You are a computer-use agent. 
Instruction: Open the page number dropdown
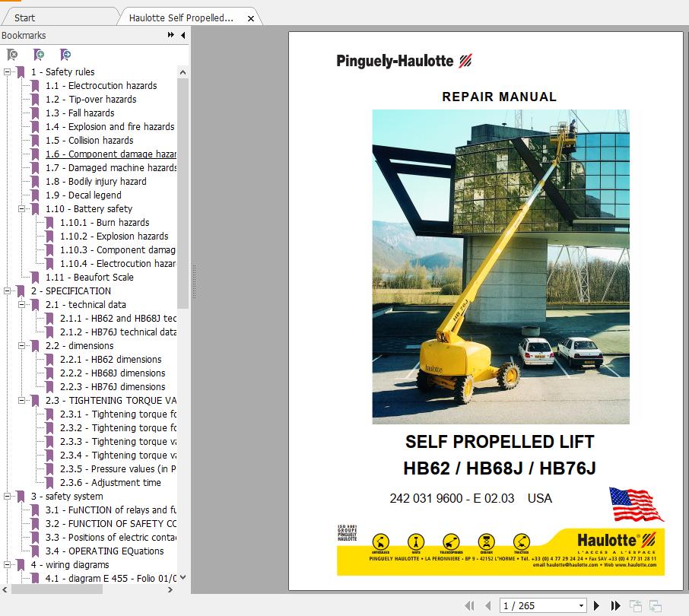[580, 605]
